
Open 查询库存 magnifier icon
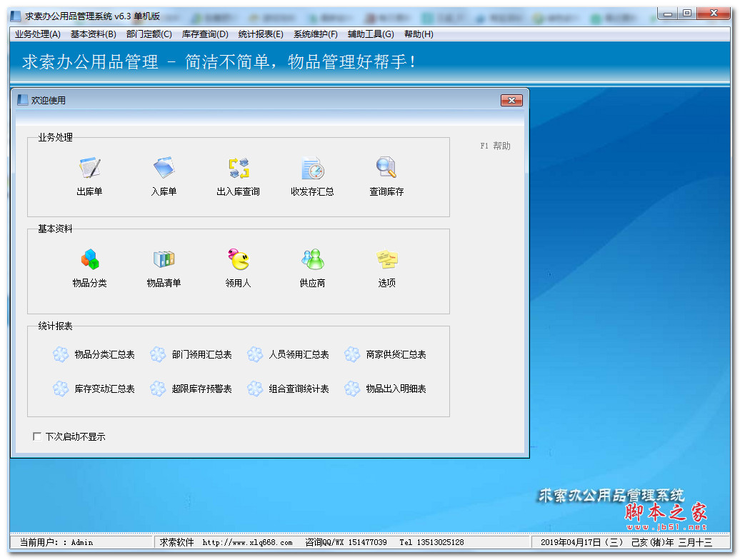(386, 167)
